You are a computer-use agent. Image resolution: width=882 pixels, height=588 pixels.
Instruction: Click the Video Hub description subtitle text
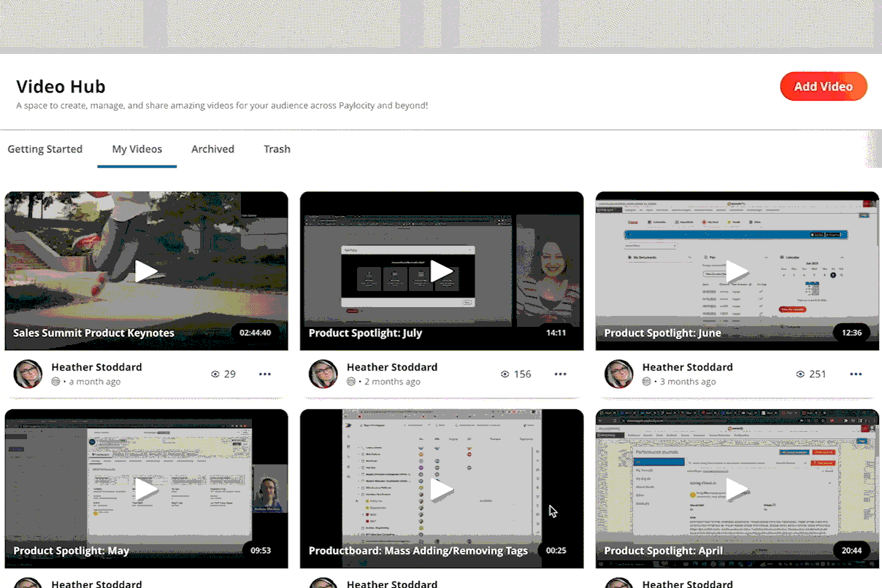coord(222,105)
